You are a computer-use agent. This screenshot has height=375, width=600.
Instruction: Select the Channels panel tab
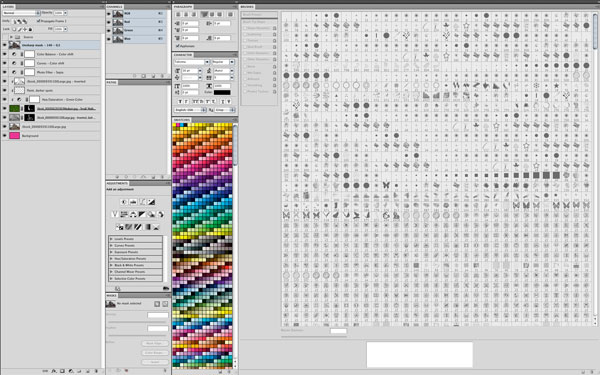click(x=115, y=7)
